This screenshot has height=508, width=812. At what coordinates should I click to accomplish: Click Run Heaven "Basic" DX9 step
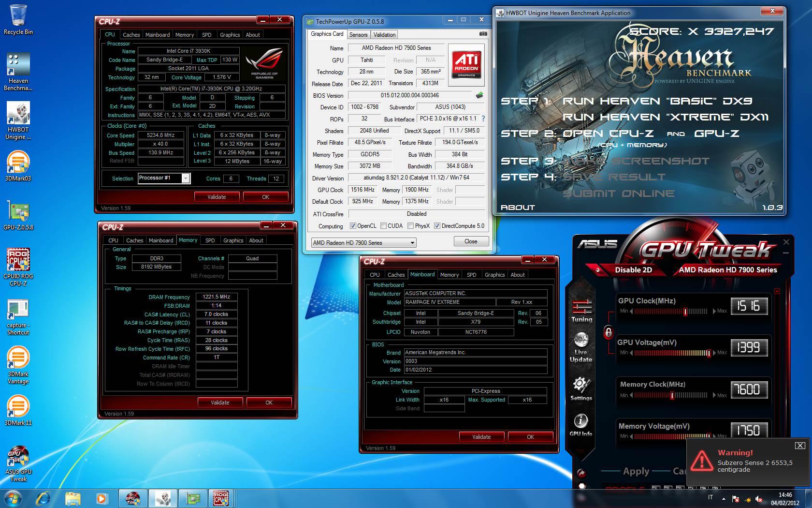coord(657,101)
